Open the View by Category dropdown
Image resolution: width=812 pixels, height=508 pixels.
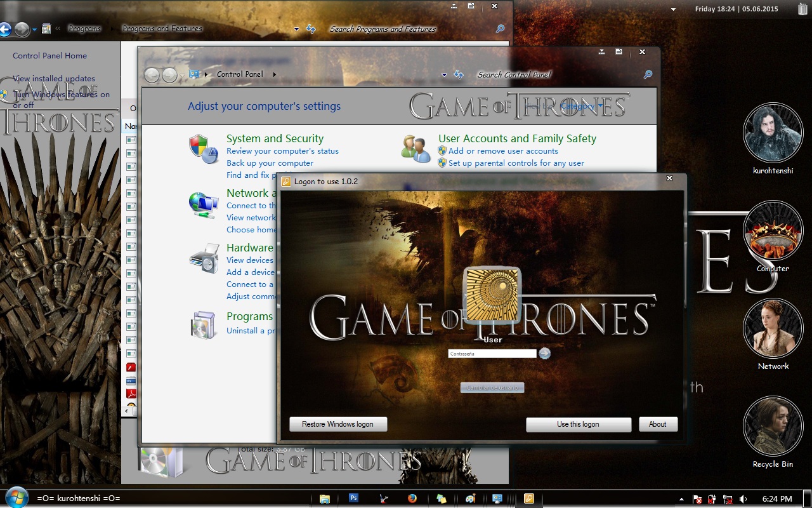(x=582, y=106)
